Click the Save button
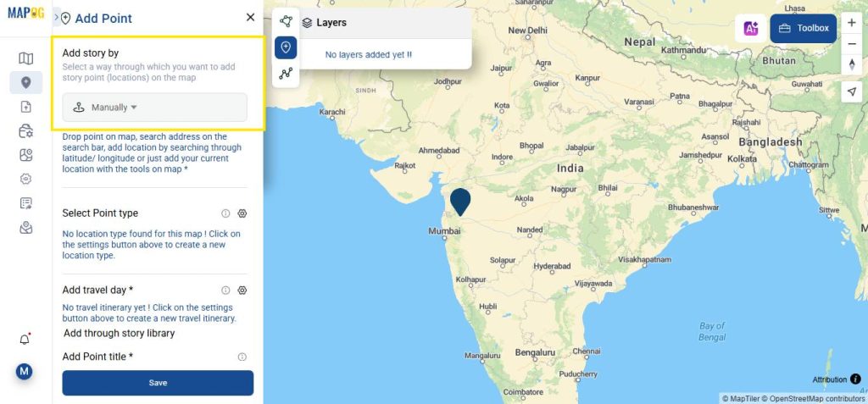The image size is (868, 404). [158, 383]
